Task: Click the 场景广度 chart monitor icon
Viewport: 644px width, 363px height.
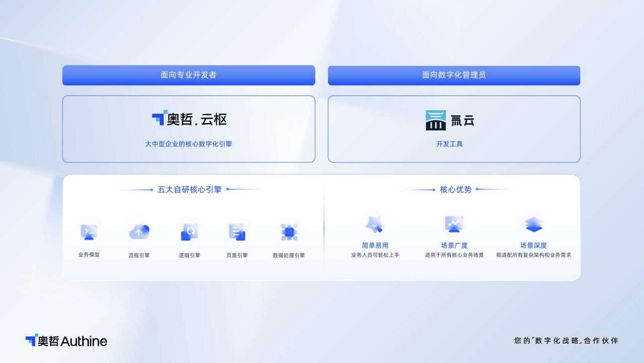Action: pyautogui.click(x=454, y=224)
